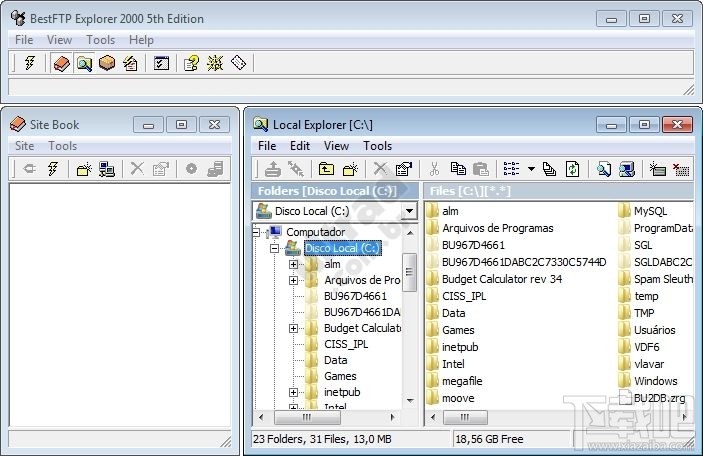The height and width of the screenshot is (456, 703).
Task: Open the main window Help menu
Action: tap(141, 40)
